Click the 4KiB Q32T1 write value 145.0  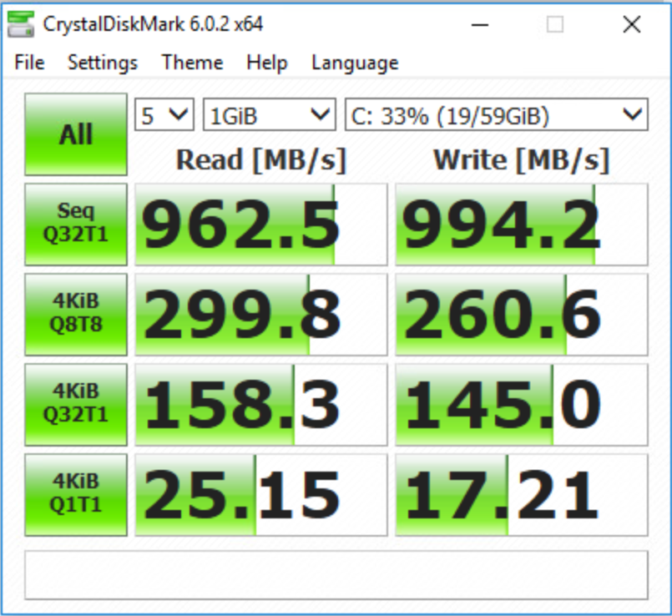[x=522, y=404]
